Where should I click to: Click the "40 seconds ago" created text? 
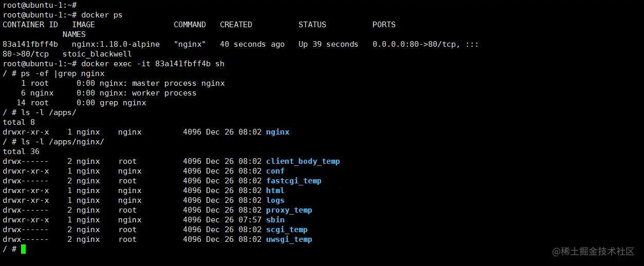point(252,44)
